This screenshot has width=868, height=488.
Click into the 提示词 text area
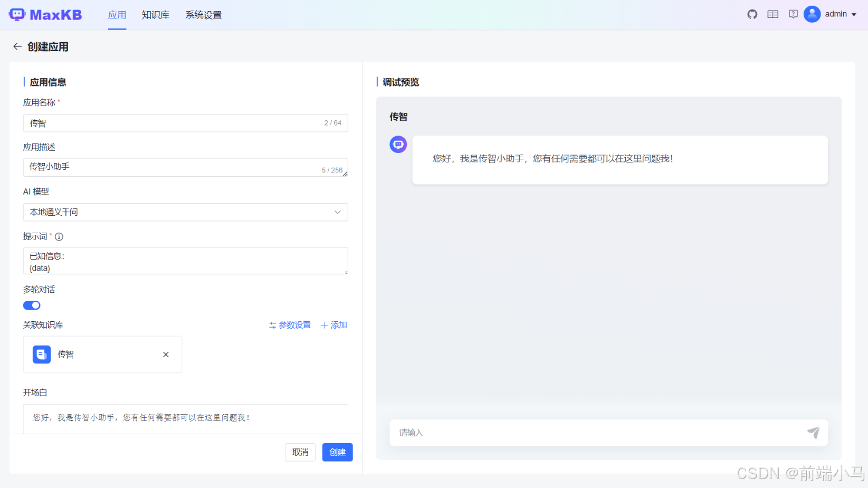(x=186, y=261)
